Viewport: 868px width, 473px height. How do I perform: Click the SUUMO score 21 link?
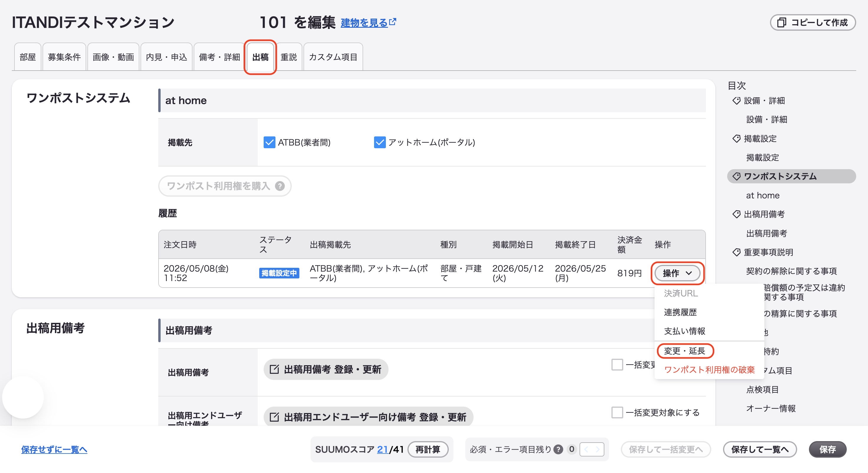click(382, 449)
